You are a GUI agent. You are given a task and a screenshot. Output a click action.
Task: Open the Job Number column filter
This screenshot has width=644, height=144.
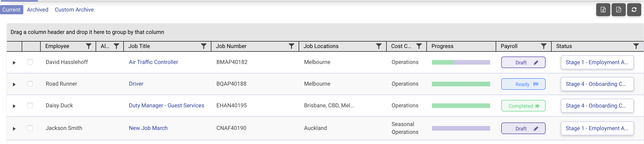[291, 46]
